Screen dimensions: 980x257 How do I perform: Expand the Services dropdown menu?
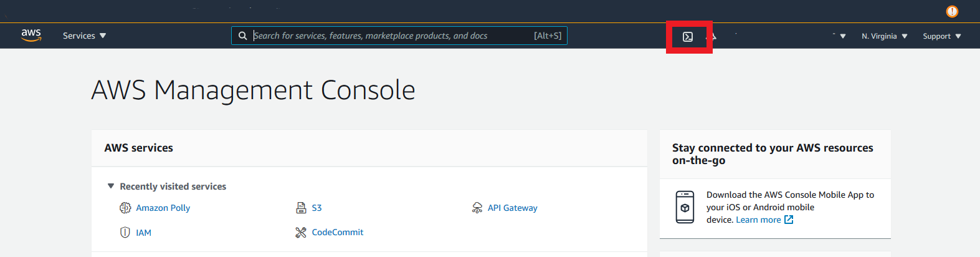(85, 36)
